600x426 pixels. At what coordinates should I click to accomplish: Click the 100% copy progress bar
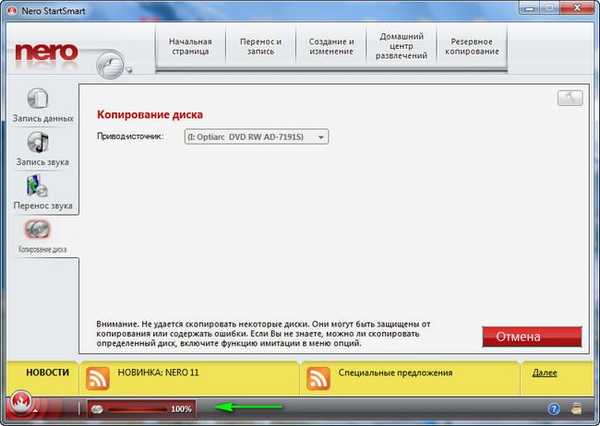pos(142,409)
